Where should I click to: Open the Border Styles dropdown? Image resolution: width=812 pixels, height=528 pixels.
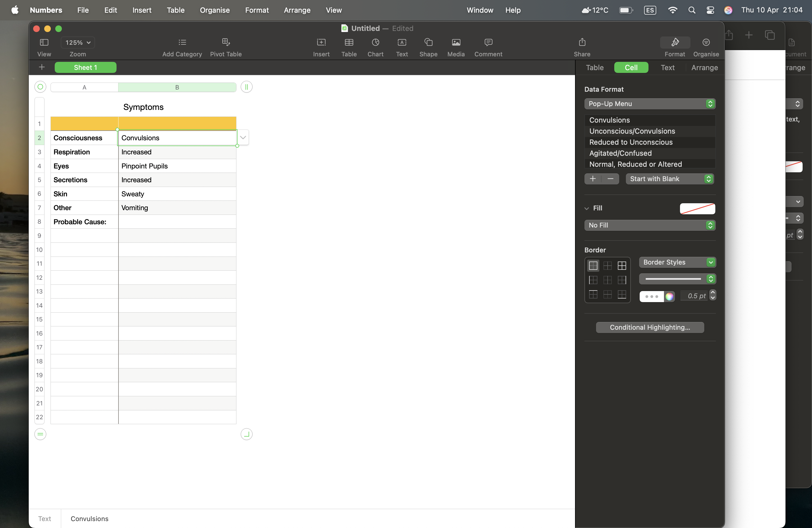click(x=677, y=262)
